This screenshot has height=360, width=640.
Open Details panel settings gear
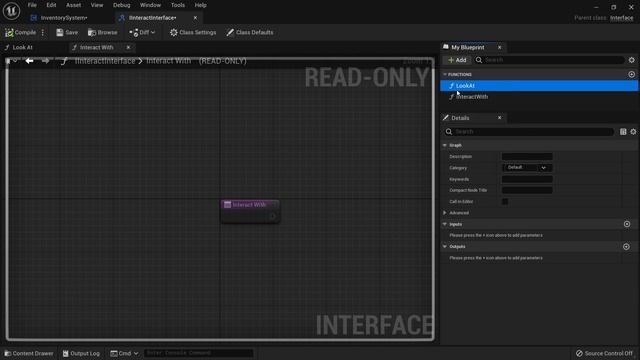633,131
